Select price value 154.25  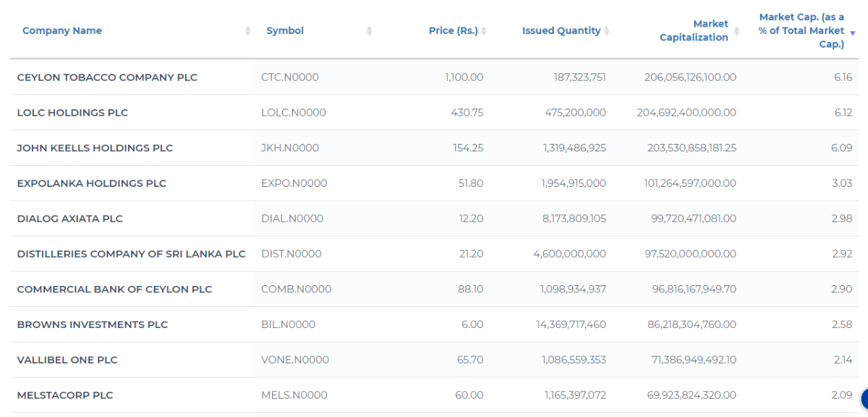tap(468, 148)
